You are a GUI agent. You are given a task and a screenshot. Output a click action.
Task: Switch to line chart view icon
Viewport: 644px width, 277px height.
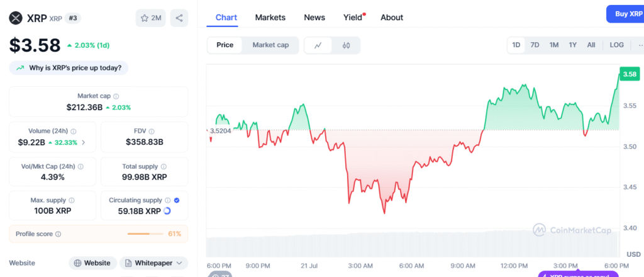click(318, 45)
